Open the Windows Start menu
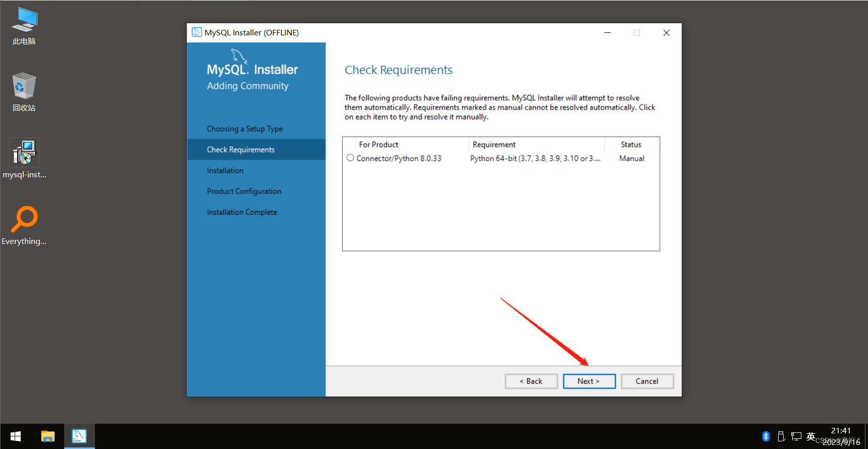Viewport: 868px width, 449px height. [16, 436]
